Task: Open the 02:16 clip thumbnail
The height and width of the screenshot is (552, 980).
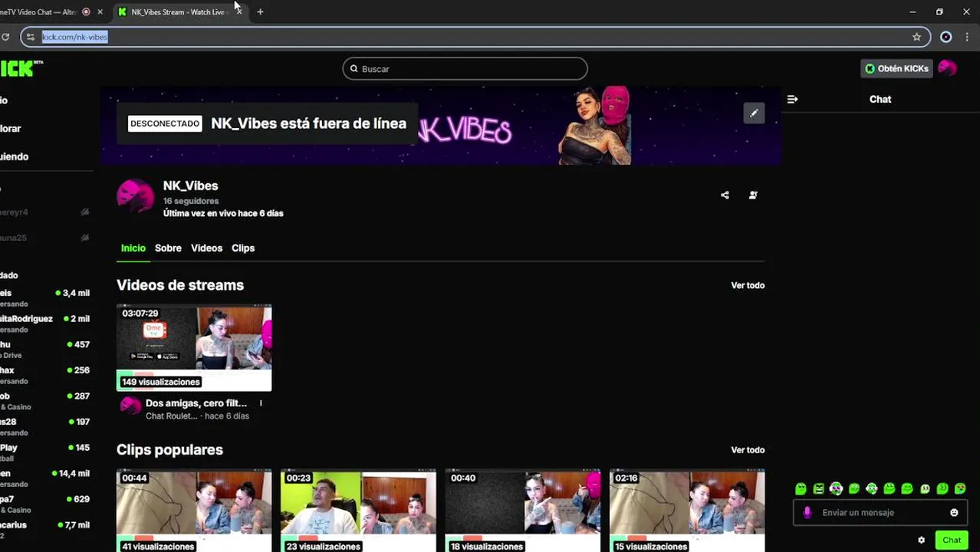Action: pyautogui.click(x=687, y=511)
